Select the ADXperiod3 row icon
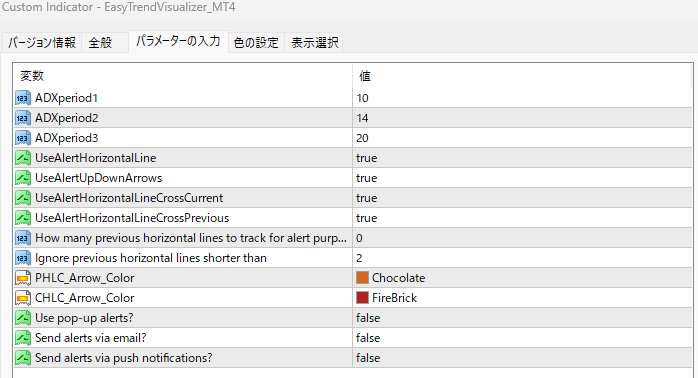Viewport: 698px width, 378px height. tap(23, 138)
